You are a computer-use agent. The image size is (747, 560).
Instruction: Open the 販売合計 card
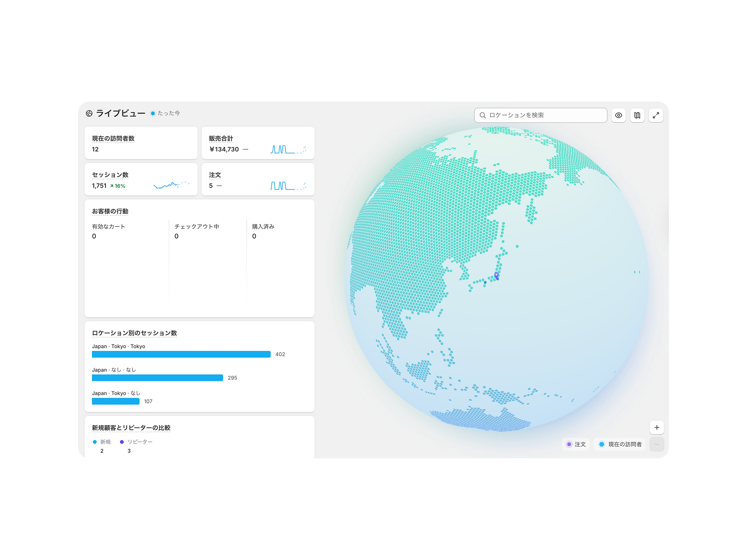click(x=258, y=143)
